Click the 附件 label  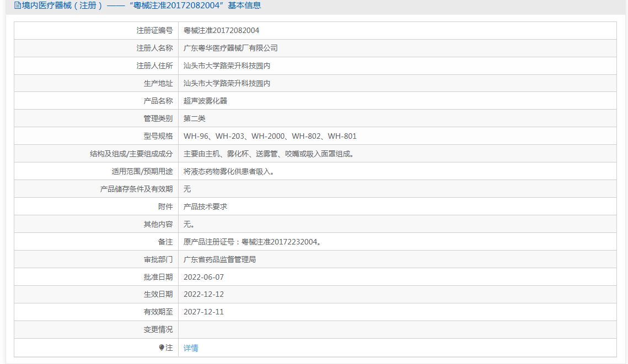point(165,207)
